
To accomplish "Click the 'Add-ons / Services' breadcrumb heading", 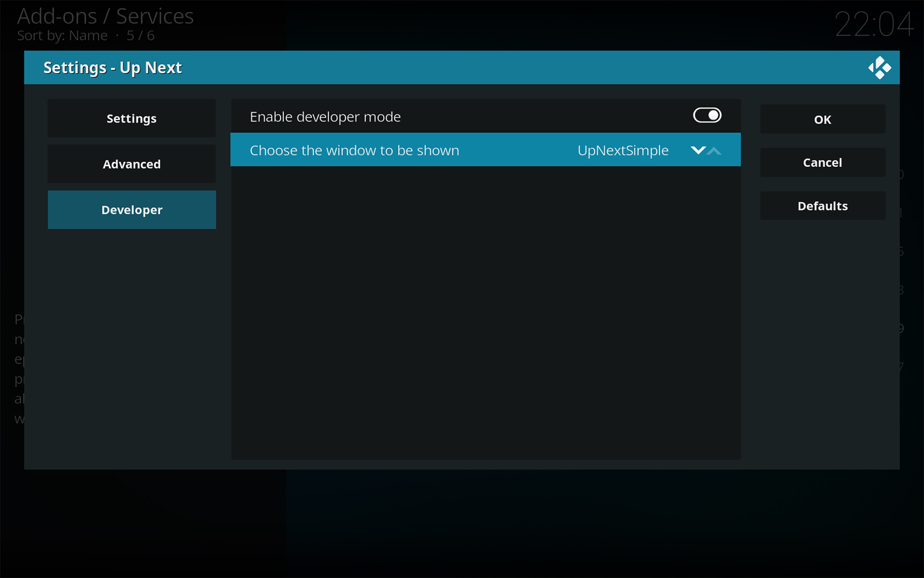I will click(x=105, y=16).
